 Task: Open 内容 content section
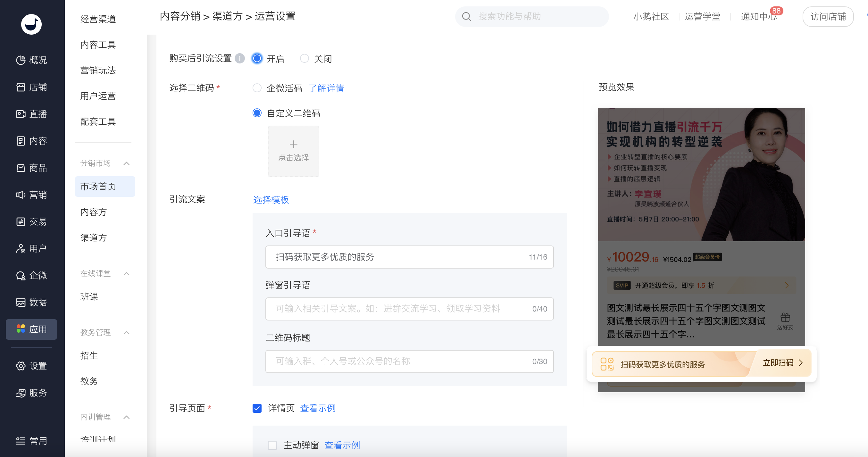tap(31, 141)
